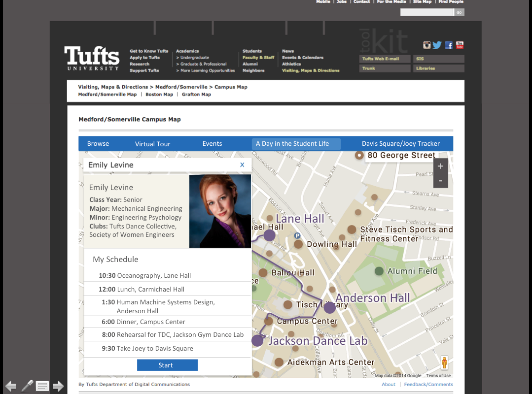The image size is (532, 394).
Task: Click the purple Jackson Dance Lab marker
Action: click(257, 340)
